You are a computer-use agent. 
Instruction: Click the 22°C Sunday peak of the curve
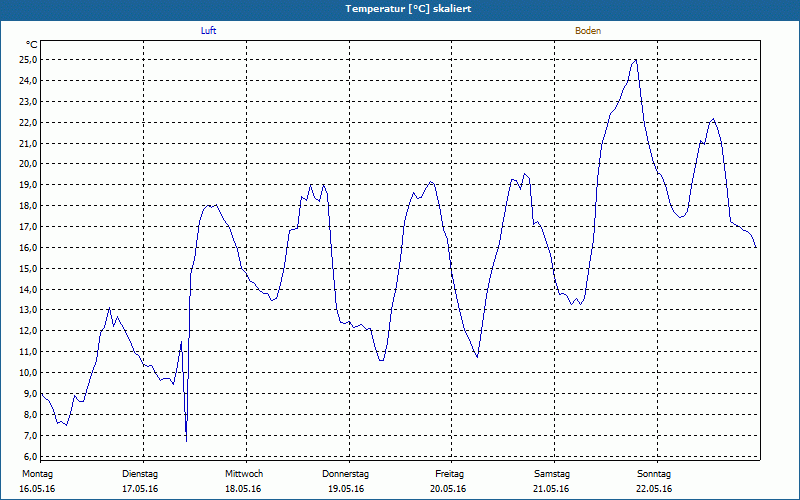[713, 119]
